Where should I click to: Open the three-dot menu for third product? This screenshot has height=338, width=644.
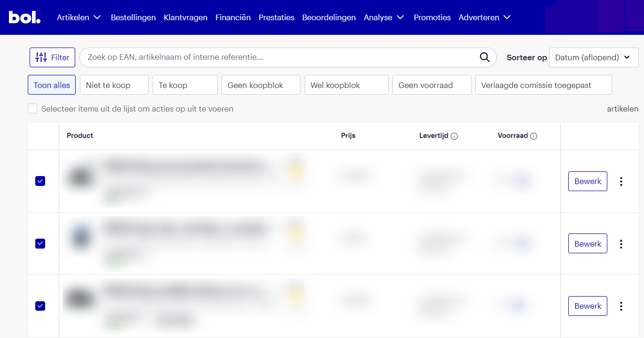(621, 306)
